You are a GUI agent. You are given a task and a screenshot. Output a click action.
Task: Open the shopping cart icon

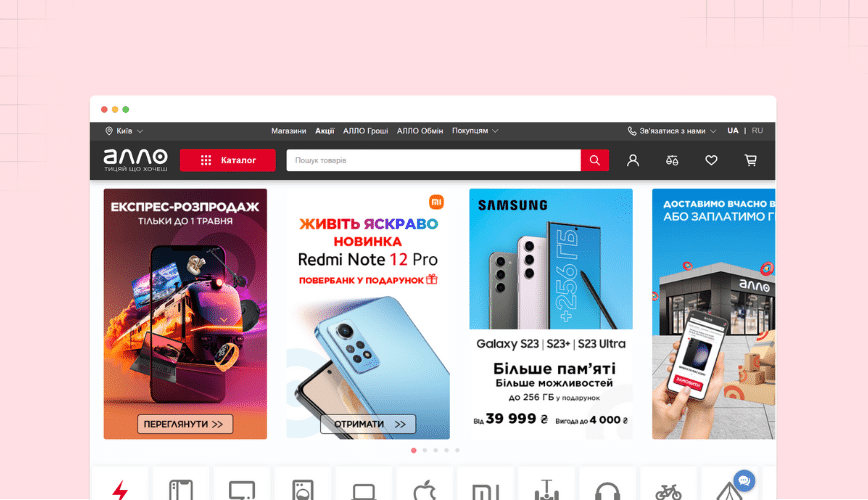click(751, 161)
